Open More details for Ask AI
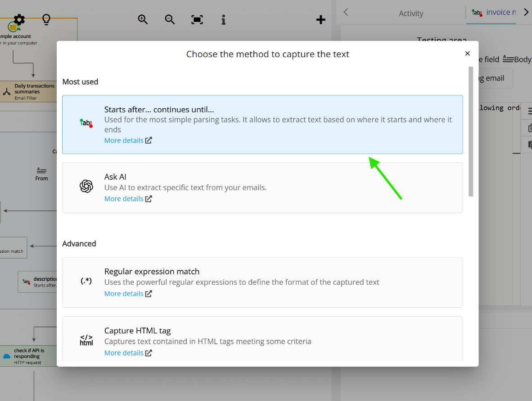This screenshot has width=532, height=401. 128,199
